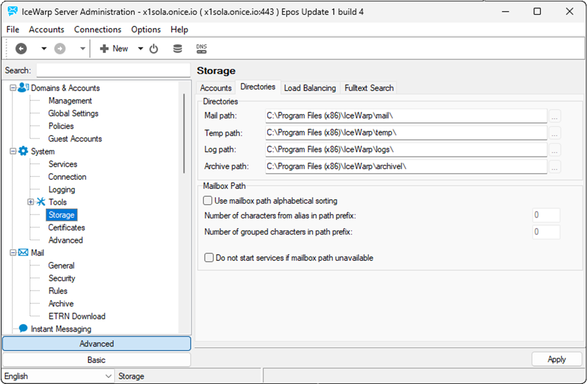Browse for Log path with ellipsis button
This screenshot has width=588, height=384.
(x=554, y=150)
